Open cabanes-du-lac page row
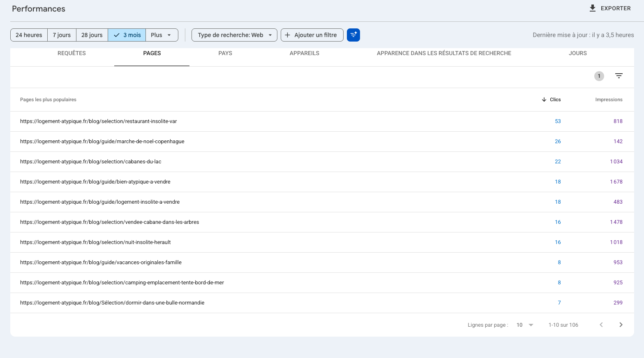644x358 pixels. (322, 162)
